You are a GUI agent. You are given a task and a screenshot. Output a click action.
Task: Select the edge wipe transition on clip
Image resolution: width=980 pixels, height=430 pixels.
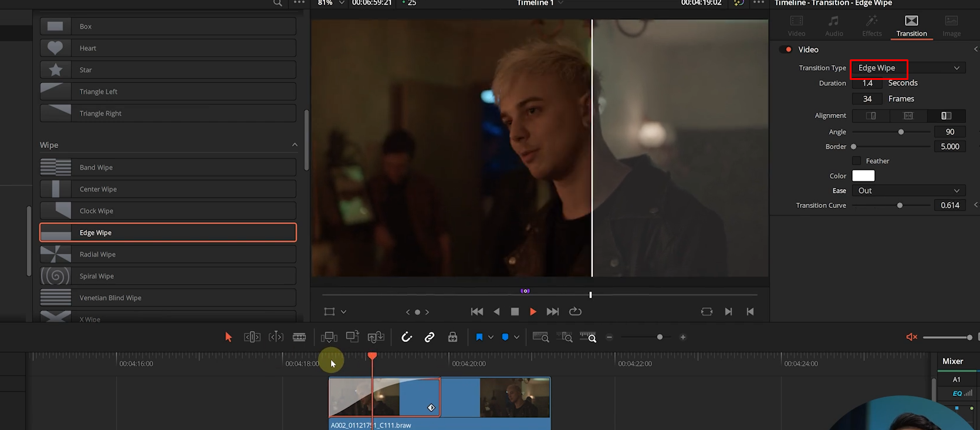click(384, 398)
